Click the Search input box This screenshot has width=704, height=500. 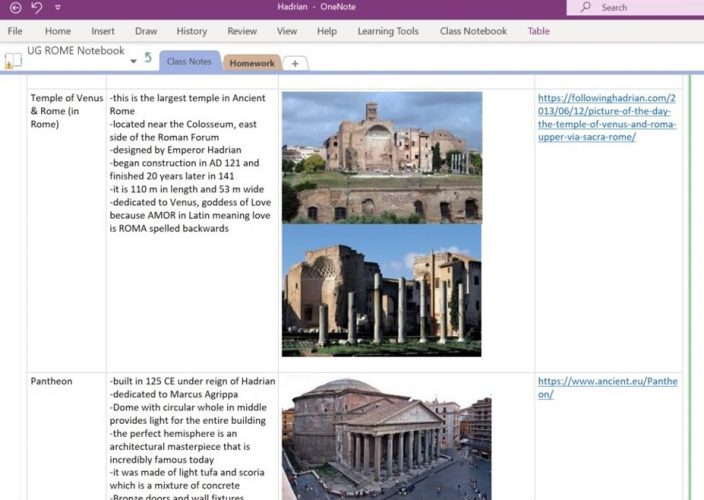645,8
